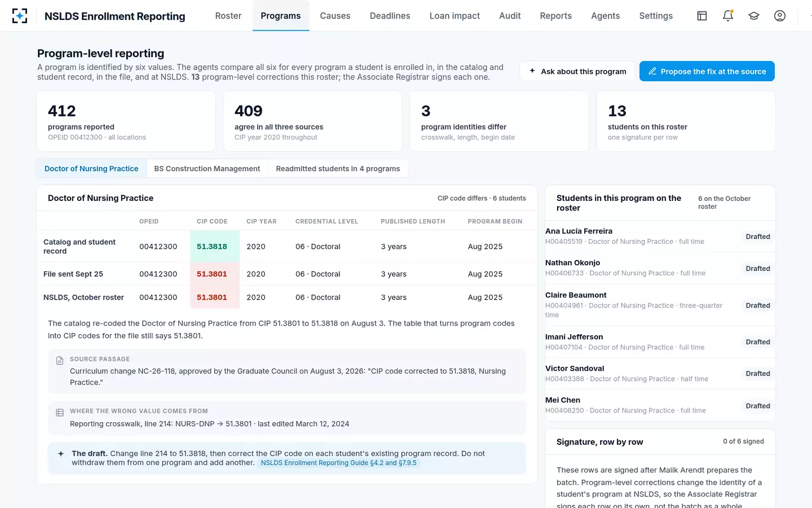Select Doctor of Nursing Practice program tab

[x=91, y=169]
